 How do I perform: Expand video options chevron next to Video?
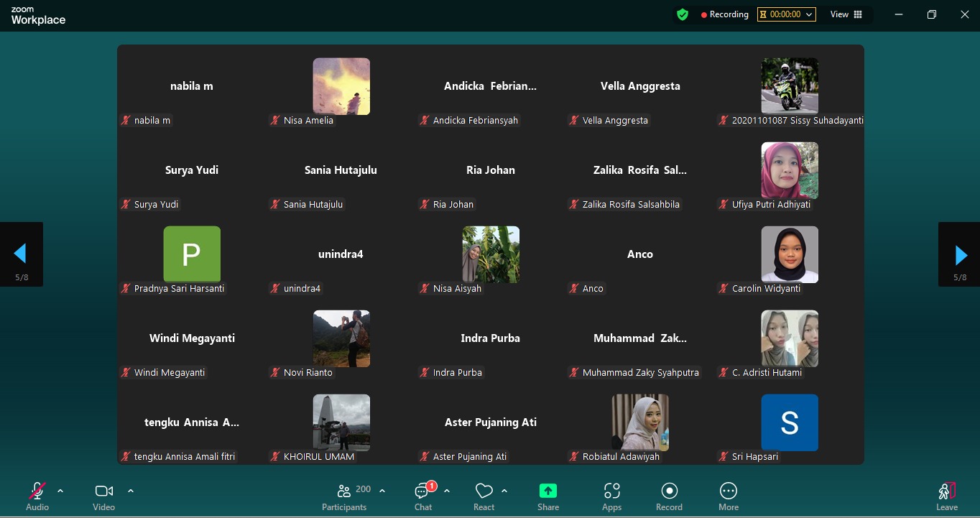[131, 491]
